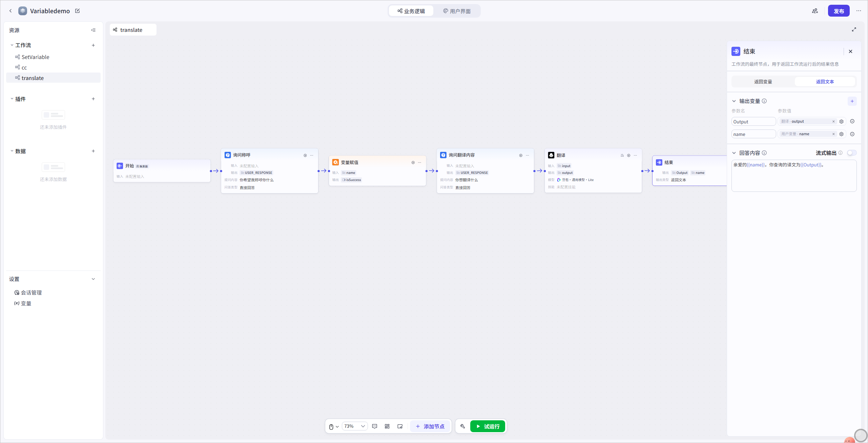Open settings gear for Output parameter
868x443 pixels.
(x=841, y=121)
